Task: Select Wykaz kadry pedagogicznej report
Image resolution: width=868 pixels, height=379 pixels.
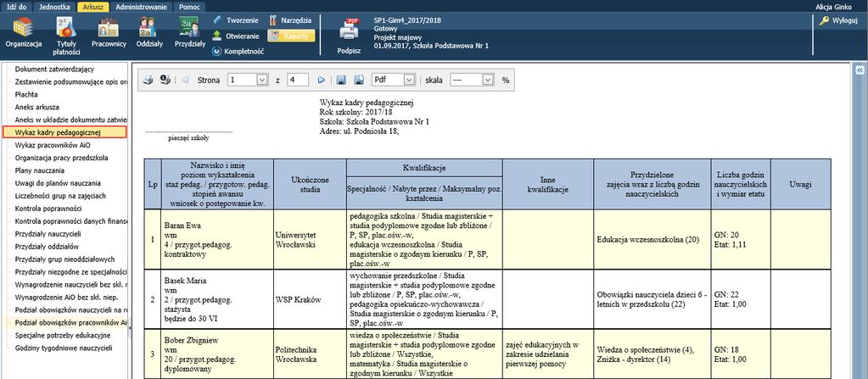Action: pyautogui.click(x=64, y=132)
